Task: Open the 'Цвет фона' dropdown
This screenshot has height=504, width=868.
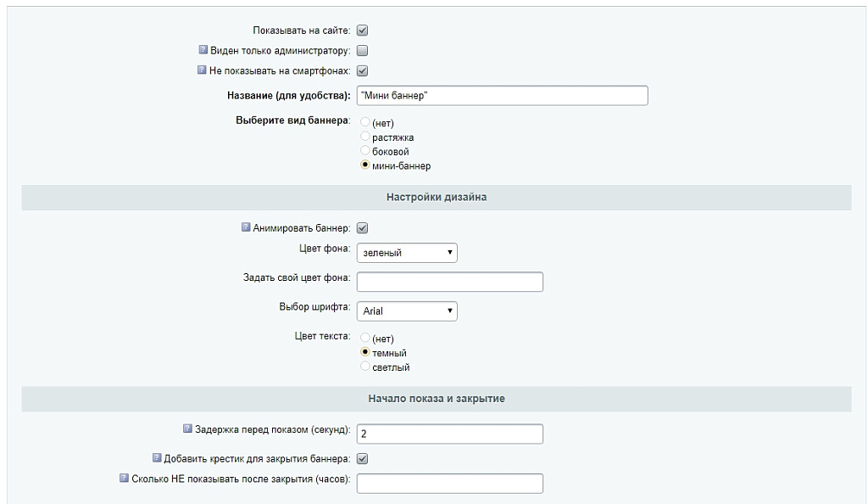Action: (x=407, y=253)
